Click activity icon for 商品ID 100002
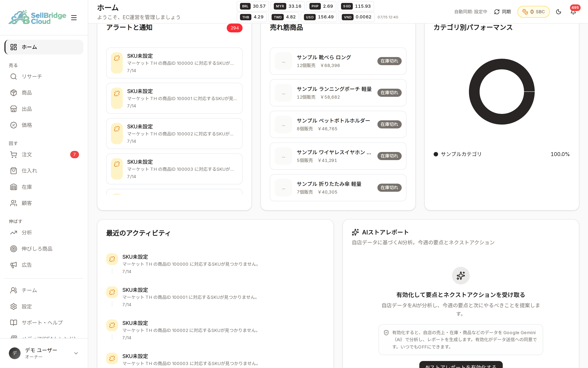Screen dimensions: 588x368 click(x=112, y=325)
